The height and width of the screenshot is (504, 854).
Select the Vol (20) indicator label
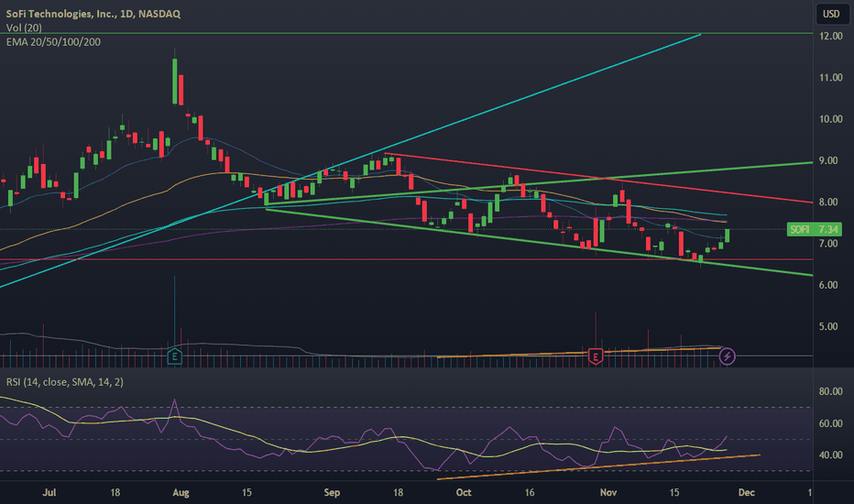pos(24,27)
